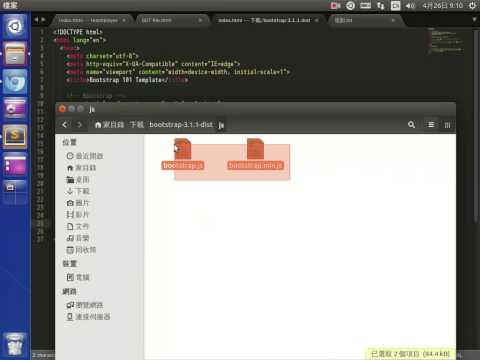Close the bootstrap-3.1.1-dist index.html tab
The image size is (480, 360).
click(x=317, y=20)
